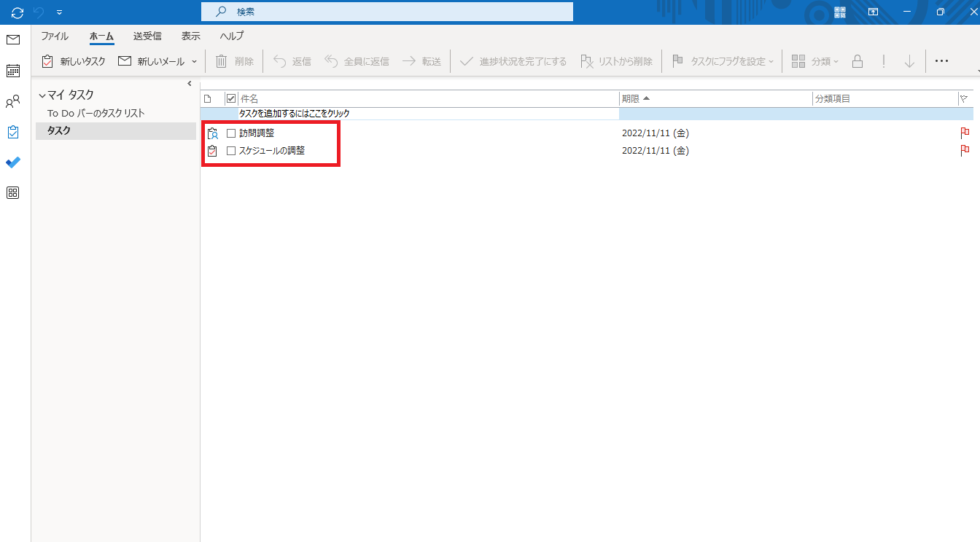Open the ribbon overflow ellipsis menu
The height and width of the screenshot is (542, 980).
point(941,61)
